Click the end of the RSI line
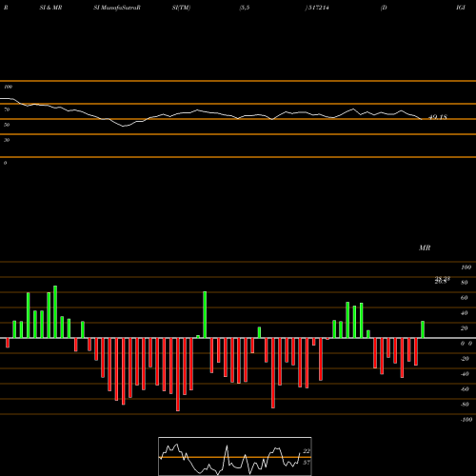 tap(422, 119)
